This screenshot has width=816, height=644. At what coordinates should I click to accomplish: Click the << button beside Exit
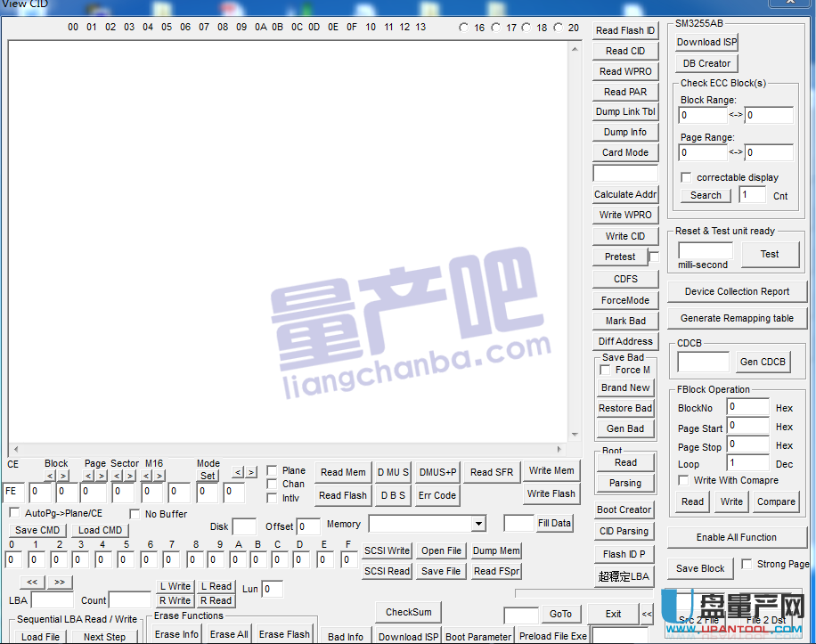click(647, 614)
